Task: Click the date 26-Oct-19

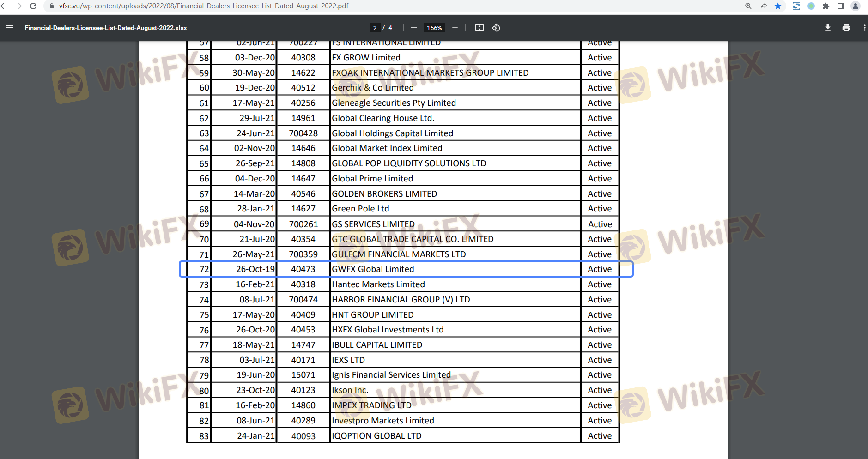Action: 255,269
